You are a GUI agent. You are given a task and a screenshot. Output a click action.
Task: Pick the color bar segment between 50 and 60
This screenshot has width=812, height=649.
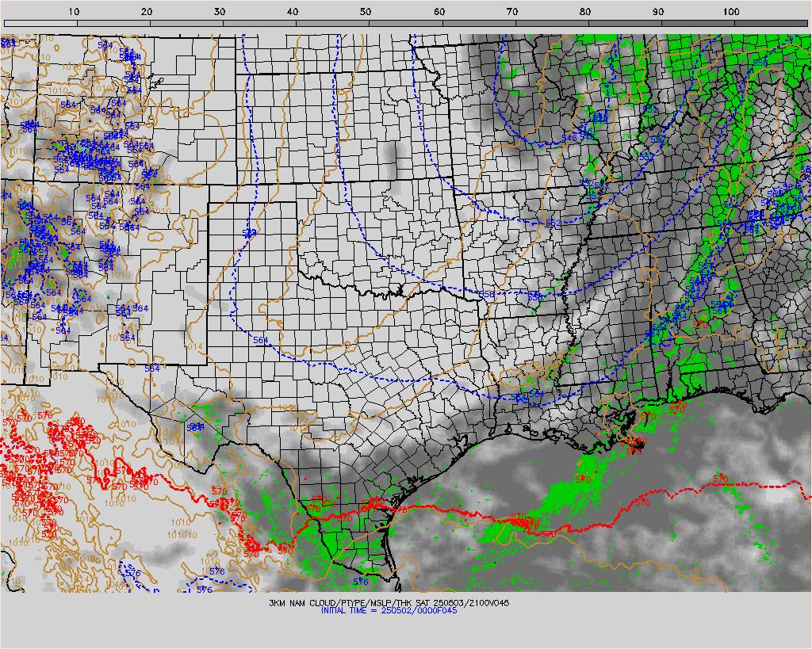coord(405,23)
